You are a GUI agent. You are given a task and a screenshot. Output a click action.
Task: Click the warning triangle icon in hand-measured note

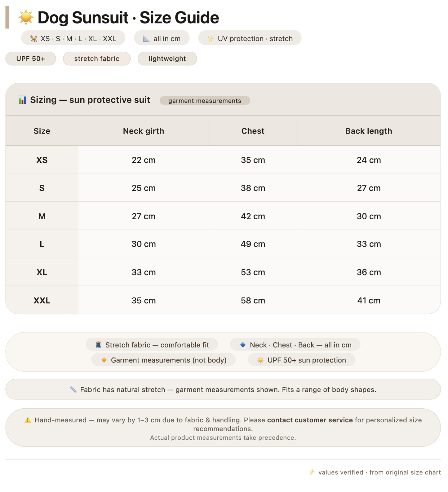[x=28, y=420]
